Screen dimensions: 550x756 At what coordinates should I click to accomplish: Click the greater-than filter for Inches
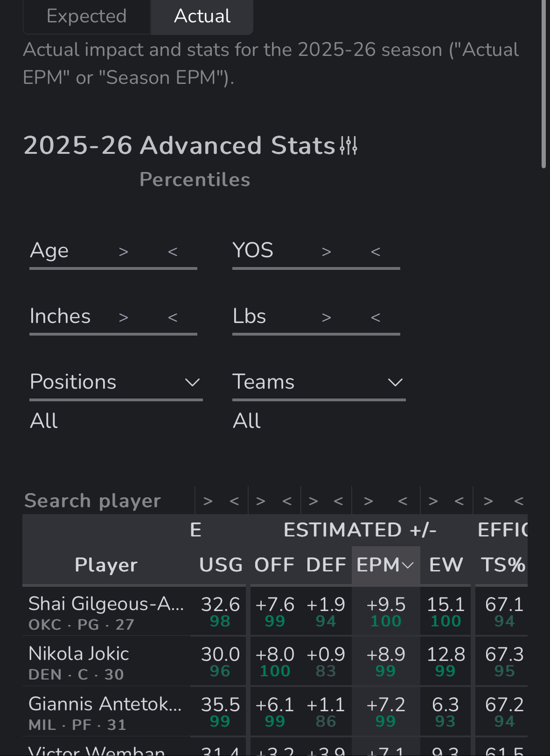pyautogui.click(x=123, y=317)
